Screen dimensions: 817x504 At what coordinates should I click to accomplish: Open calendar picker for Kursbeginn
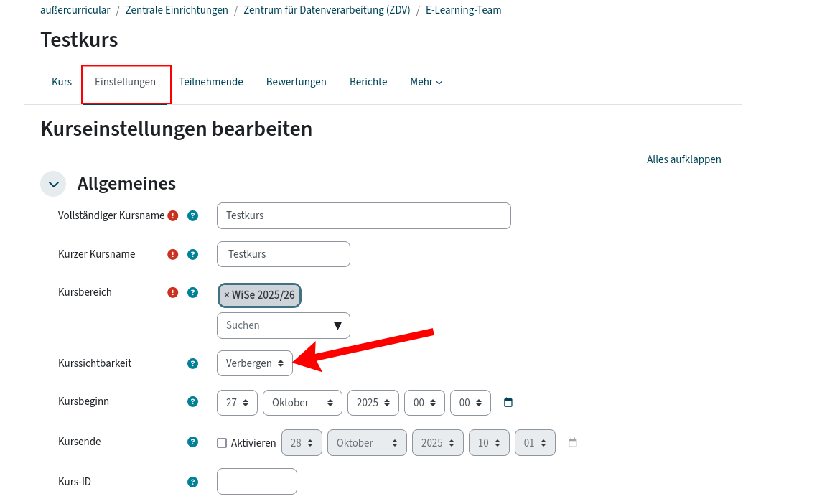[508, 403]
